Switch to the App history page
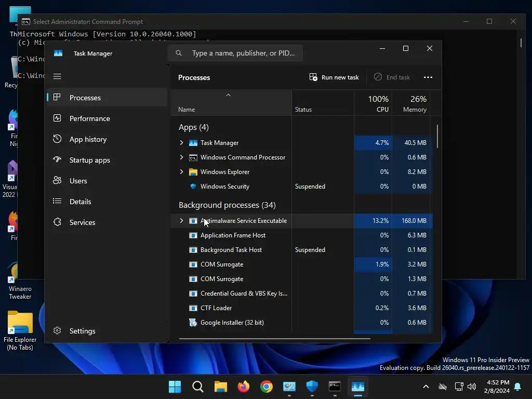The image size is (532, 399). click(107, 139)
